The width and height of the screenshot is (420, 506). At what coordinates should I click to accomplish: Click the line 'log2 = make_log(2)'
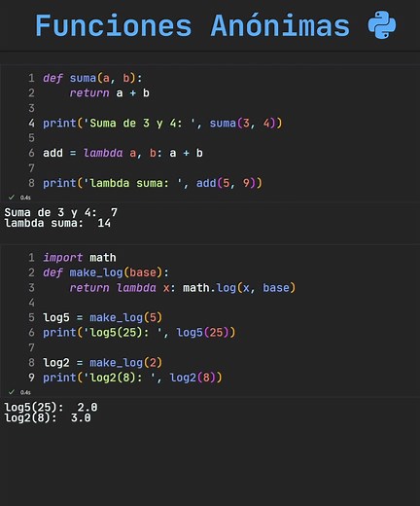pyautogui.click(x=102, y=363)
